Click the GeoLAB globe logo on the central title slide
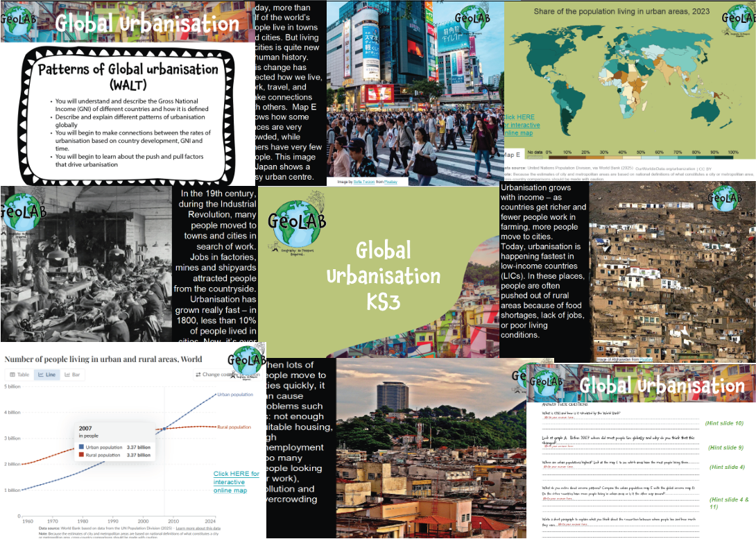 tap(299, 222)
